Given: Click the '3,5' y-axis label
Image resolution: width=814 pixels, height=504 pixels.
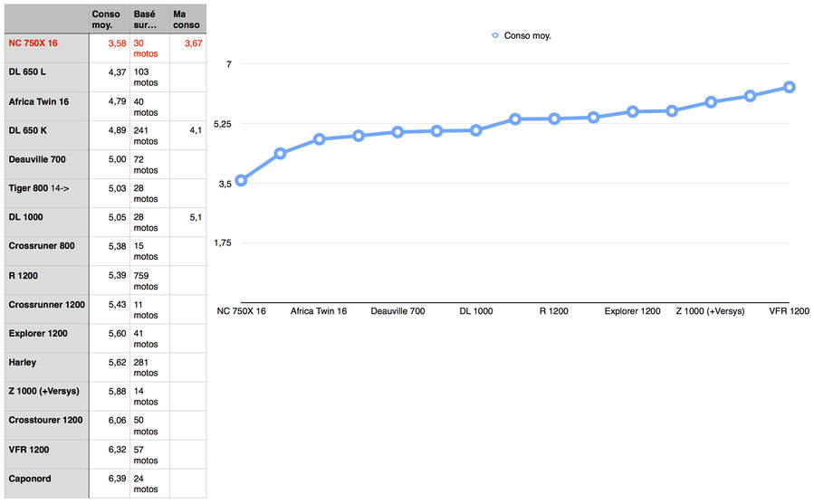Looking at the screenshot, I should click(x=225, y=184).
